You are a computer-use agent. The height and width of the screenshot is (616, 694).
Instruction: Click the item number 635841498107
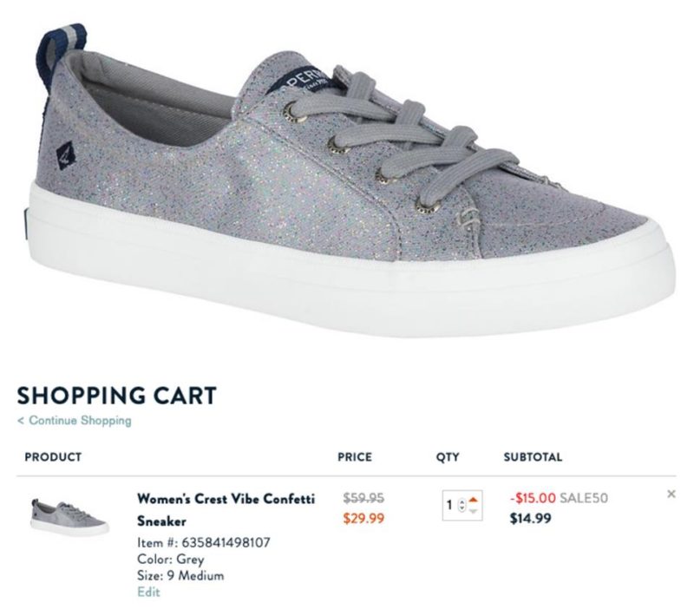(x=226, y=542)
